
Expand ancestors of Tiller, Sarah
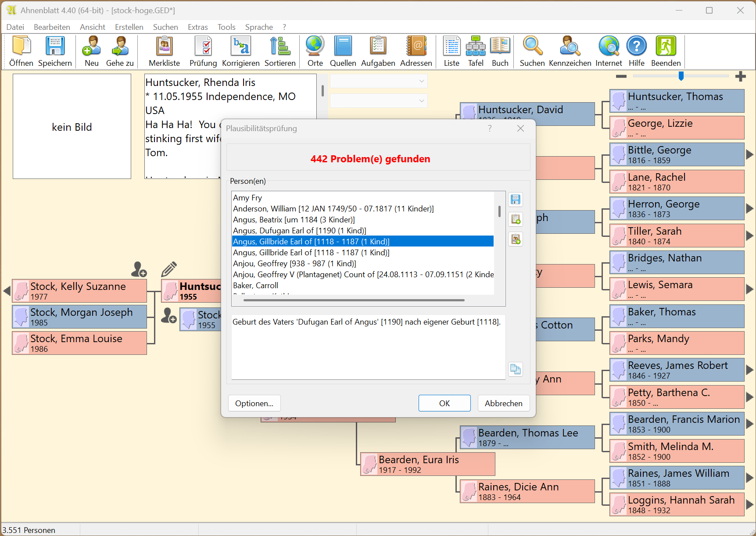click(749, 236)
